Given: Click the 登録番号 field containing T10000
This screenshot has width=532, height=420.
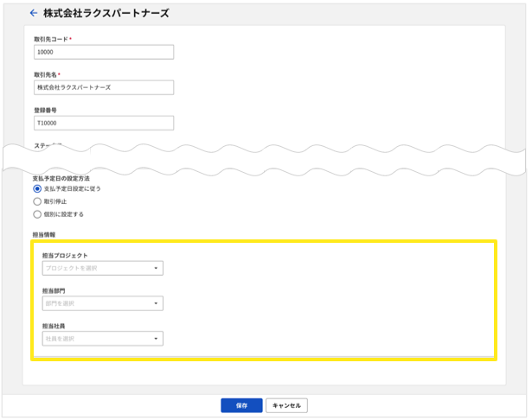Looking at the screenshot, I should click(103, 123).
